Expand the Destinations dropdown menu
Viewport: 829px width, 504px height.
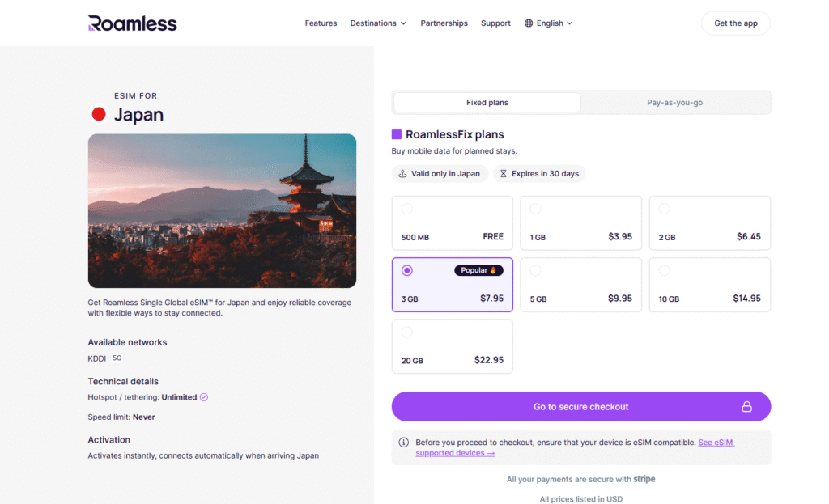[x=378, y=23]
